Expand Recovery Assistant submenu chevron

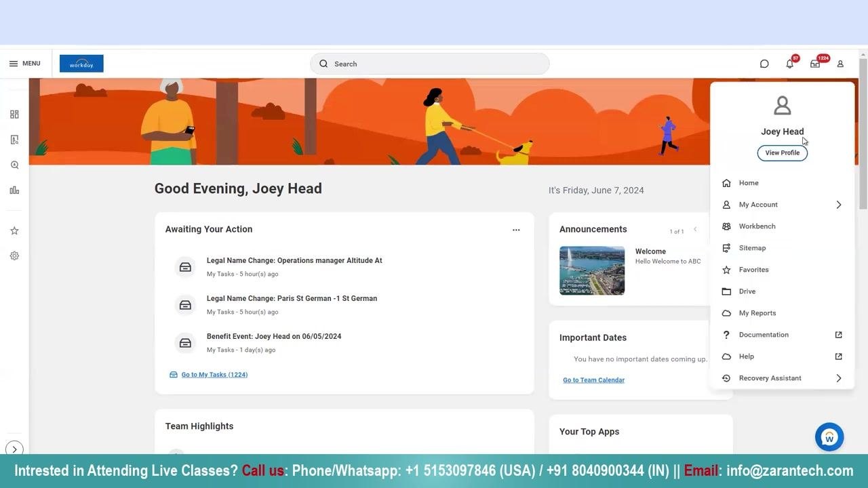pos(839,378)
